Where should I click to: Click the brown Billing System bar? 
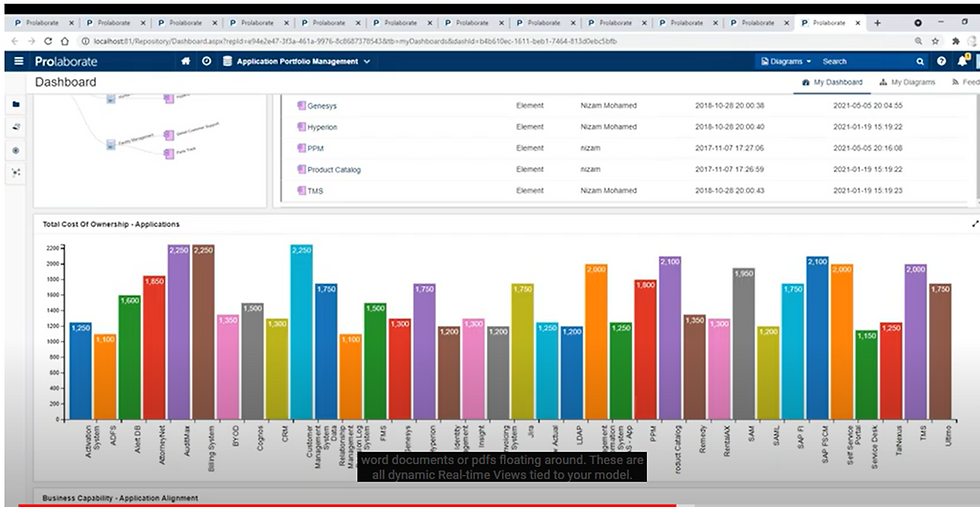(x=203, y=332)
